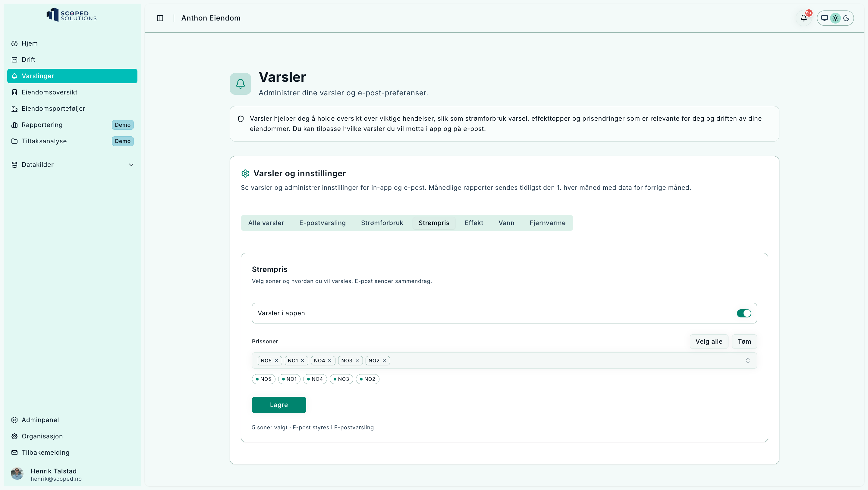Open the notifications bell with 9+ badge

pyautogui.click(x=804, y=18)
